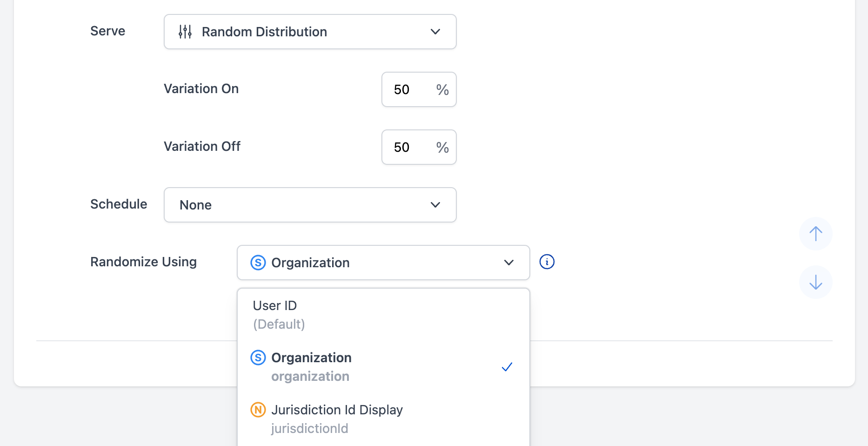
Task: Click the S icon next to Organization in list
Action: (258, 358)
